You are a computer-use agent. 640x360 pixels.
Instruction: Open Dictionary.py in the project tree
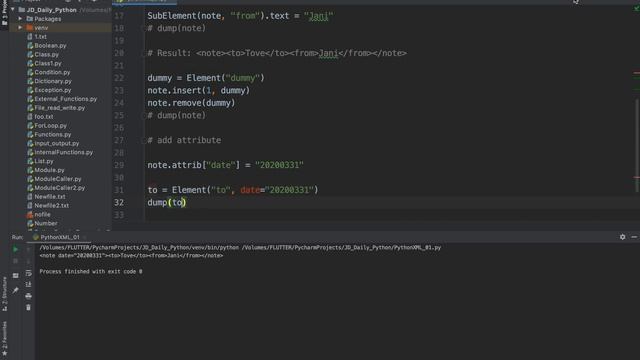[x=49, y=81]
